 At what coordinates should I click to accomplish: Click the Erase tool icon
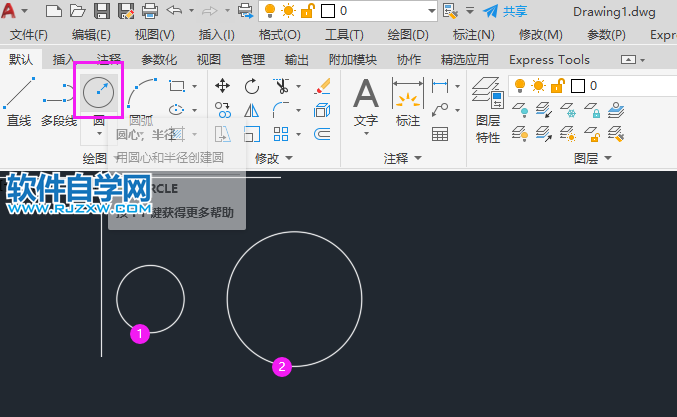click(x=322, y=86)
